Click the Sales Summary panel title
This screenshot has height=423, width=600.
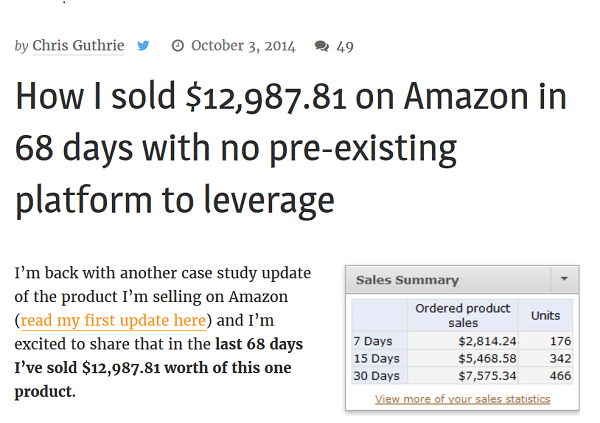[x=407, y=280]
